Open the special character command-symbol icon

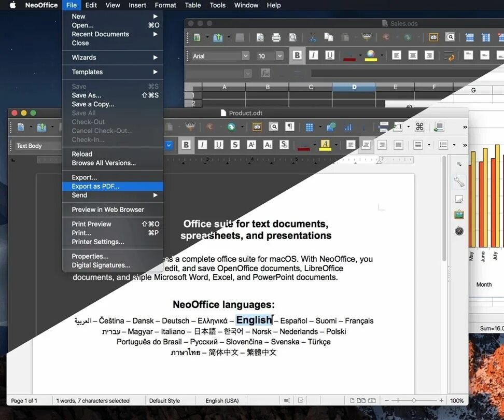click(419, 127)
